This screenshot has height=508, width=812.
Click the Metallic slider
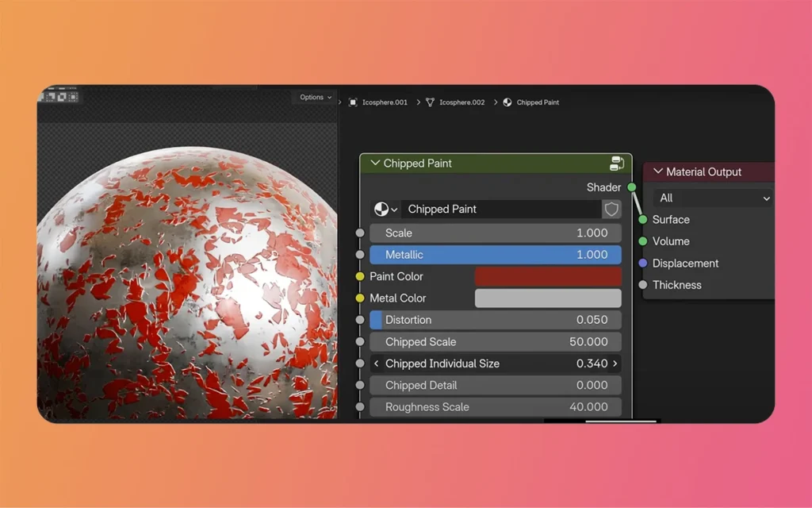pos(496,255)
